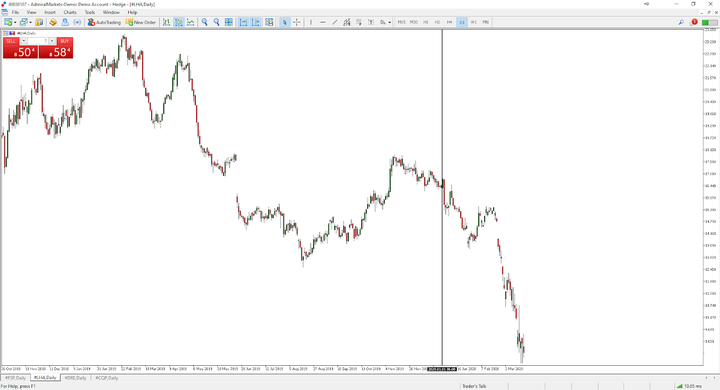Open the New Chart icon
The height and width of the screenshot is (390, 720).
pos(8,22)
